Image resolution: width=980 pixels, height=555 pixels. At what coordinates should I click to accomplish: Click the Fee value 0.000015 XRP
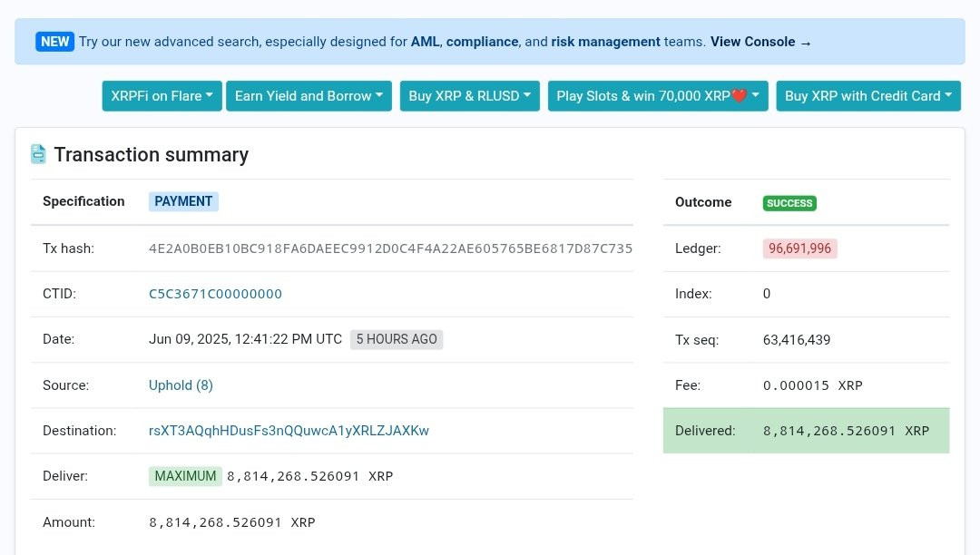click(x=812, y=385)
